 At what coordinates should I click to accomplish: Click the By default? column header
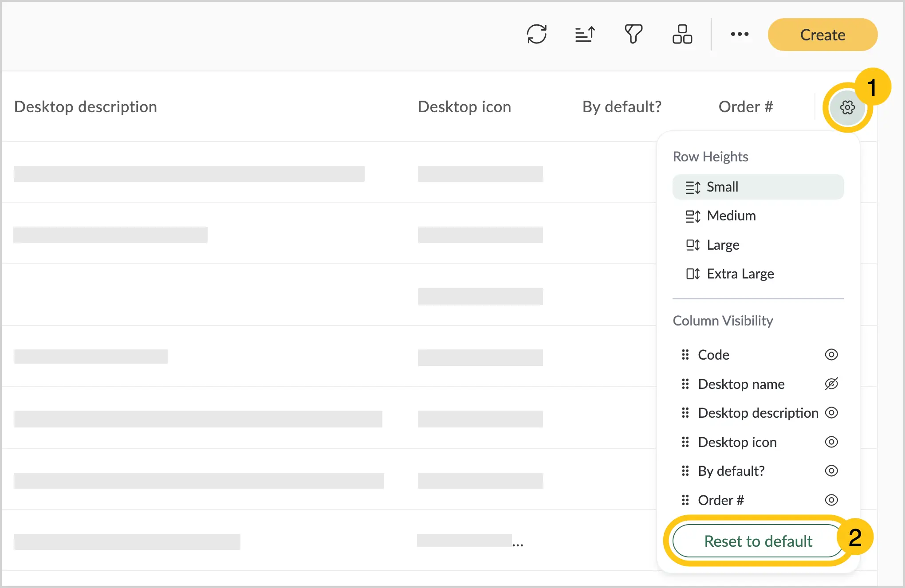(x=622, y=107)
